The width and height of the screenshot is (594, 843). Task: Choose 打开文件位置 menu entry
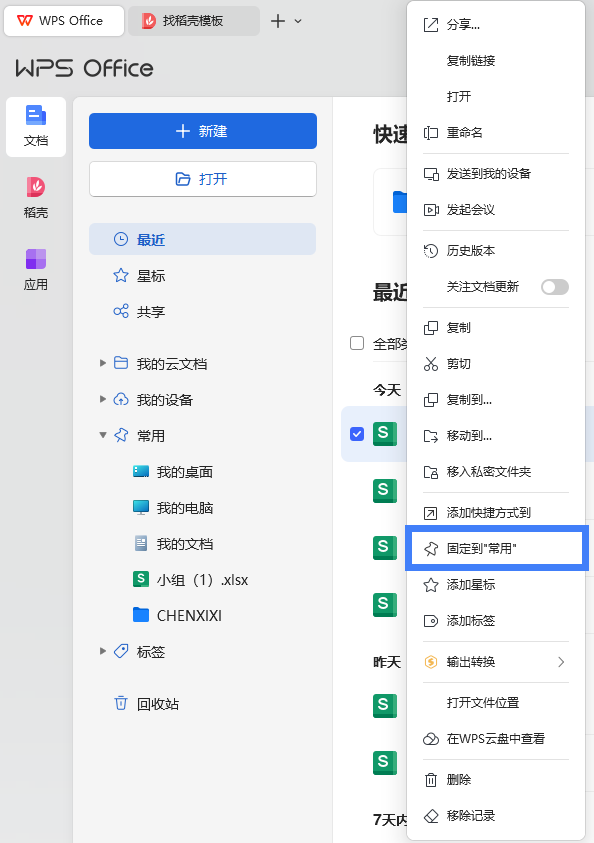click(x=496, y=703)
